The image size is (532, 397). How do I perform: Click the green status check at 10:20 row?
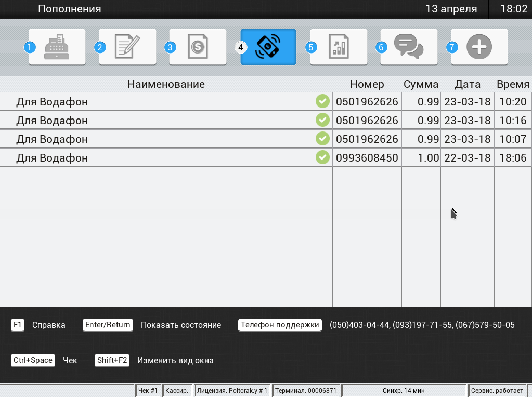click(322, 101)
